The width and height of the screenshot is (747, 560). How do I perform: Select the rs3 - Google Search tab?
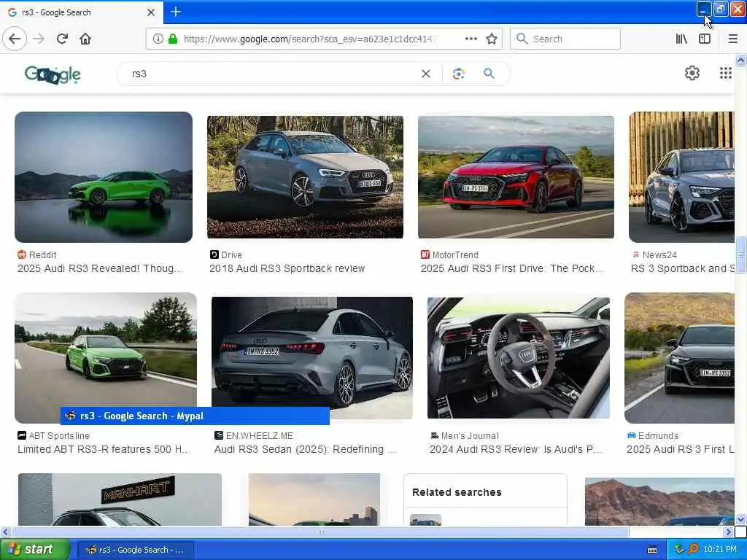(81, 12)
